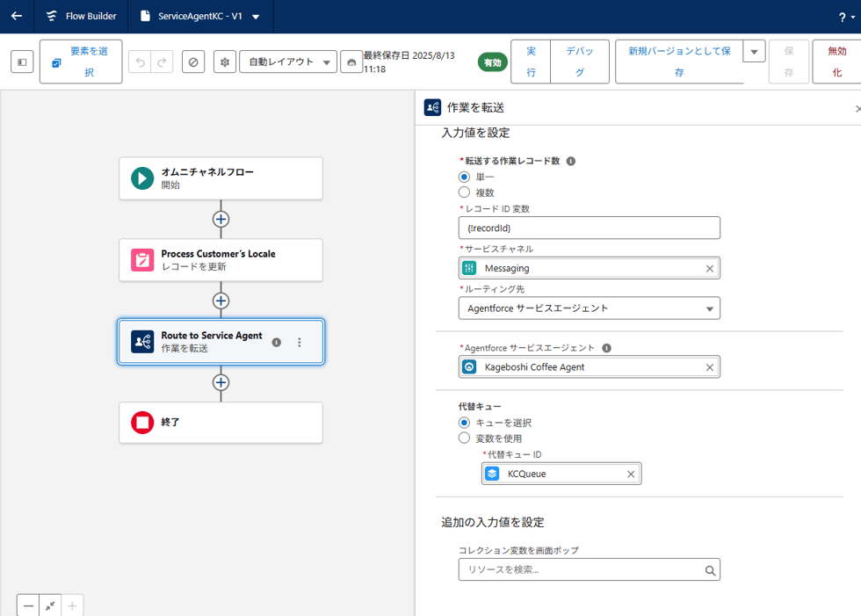Add element below Route to Service Agent
This screenshot has height=616, width=861.
pyautogui.click(x=221, y=382)
